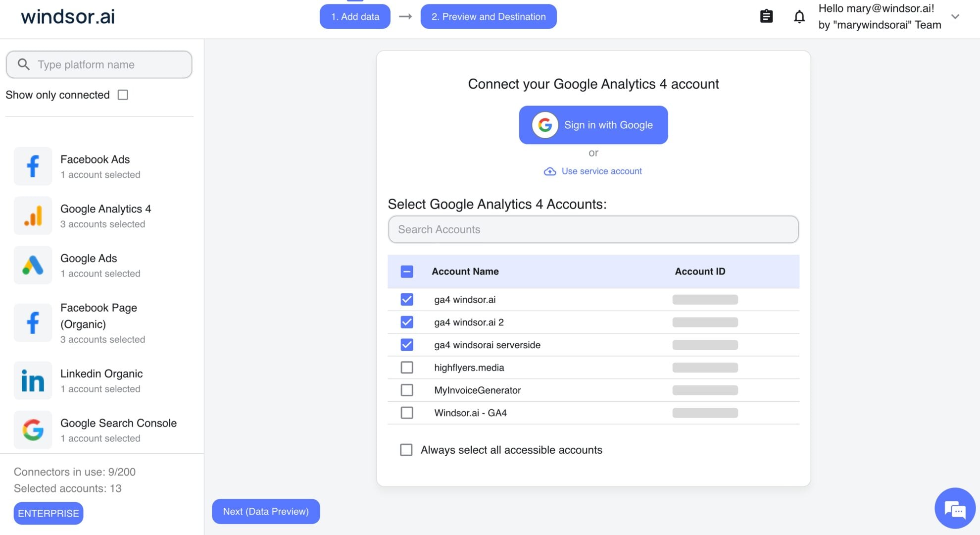Open the chat support widget
Image resolution: width=980 pixels, height=535 pixels.
pyautogui.click(x=954, y=508)
